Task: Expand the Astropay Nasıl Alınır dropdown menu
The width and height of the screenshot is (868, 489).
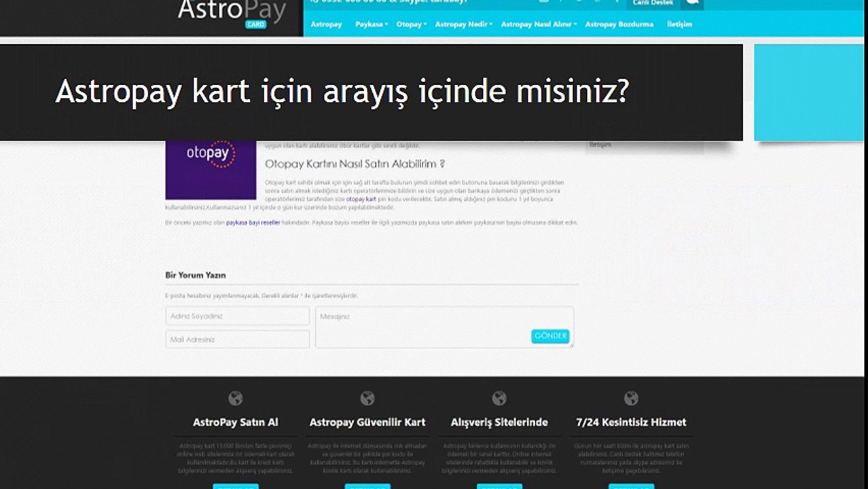Action: click(539, 24)
